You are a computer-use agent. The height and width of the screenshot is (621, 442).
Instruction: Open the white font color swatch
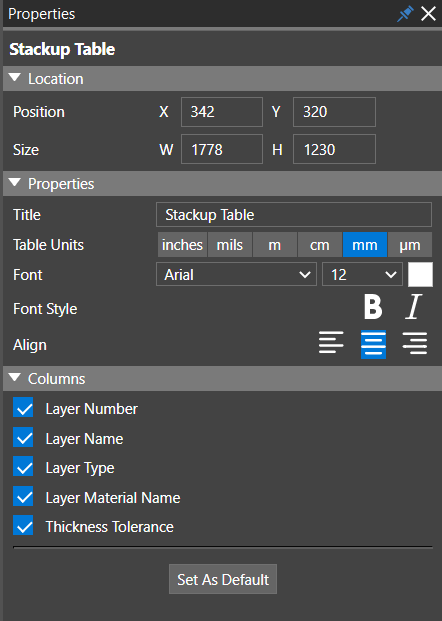click(x=420, y=274)
